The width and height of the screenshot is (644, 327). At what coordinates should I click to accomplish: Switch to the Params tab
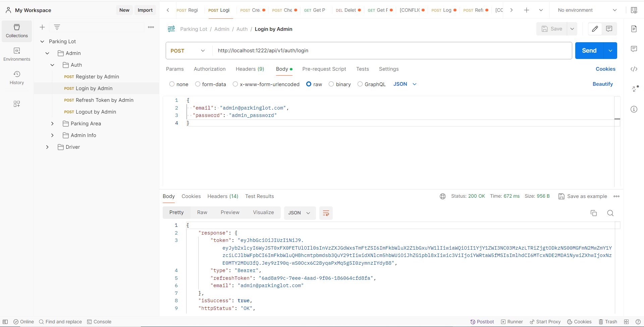point(175,69)
